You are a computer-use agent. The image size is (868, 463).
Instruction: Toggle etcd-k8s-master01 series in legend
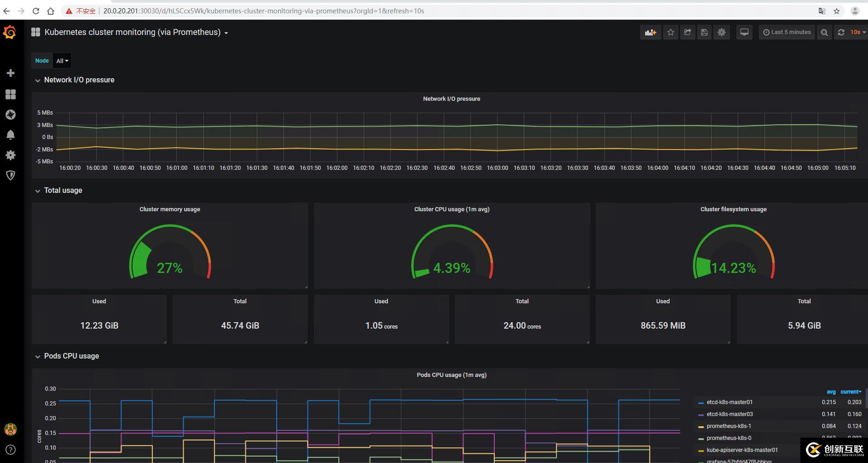(x=729, y=402)
